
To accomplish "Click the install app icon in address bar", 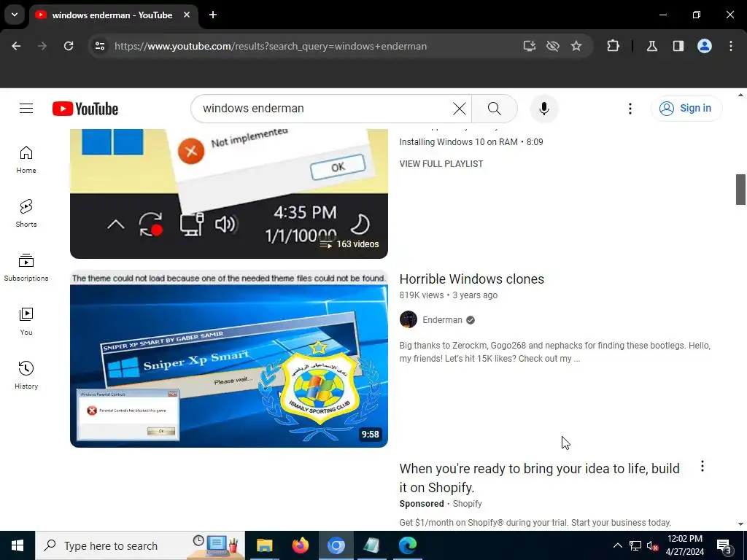I will pyautogui.click(x=530, y=46).
